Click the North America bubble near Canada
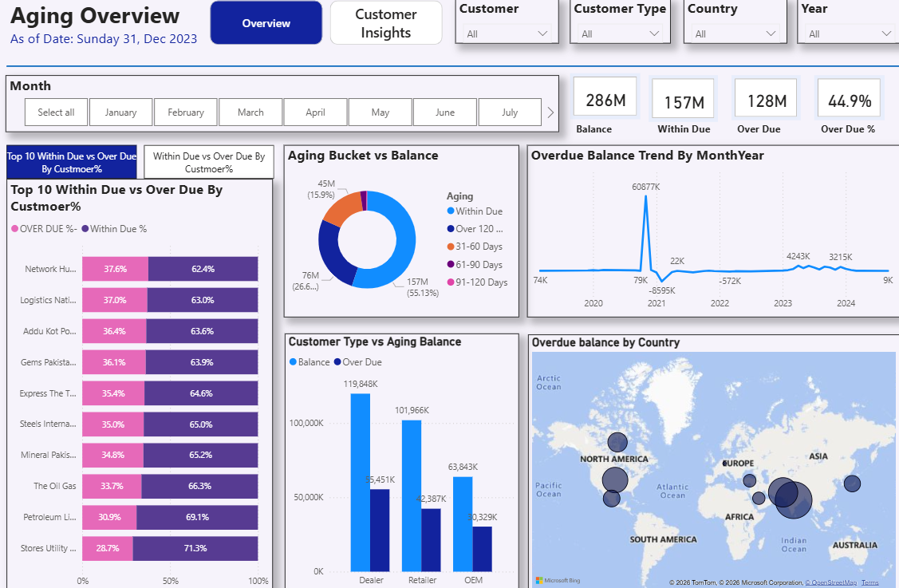The width and height of the screenshot is (899, 588). (617, 442)
